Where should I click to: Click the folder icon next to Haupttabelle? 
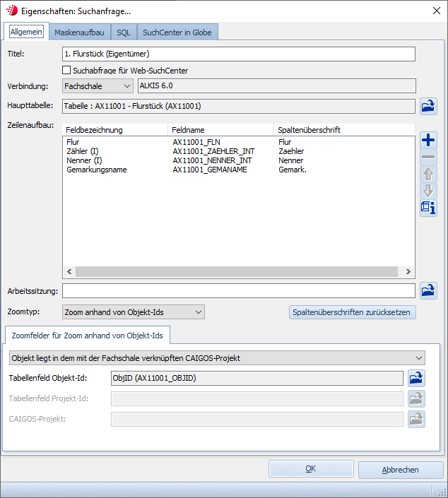coord(428,106)
